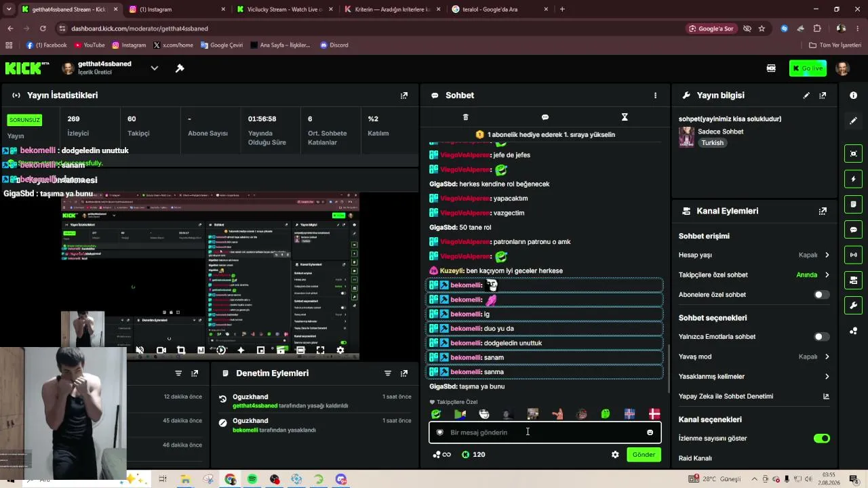The width and height of the screenshot is (868, 488).
Task: Open external link for Yapay Zeka Sohbet Denetimi
Action: pos(826,396)
